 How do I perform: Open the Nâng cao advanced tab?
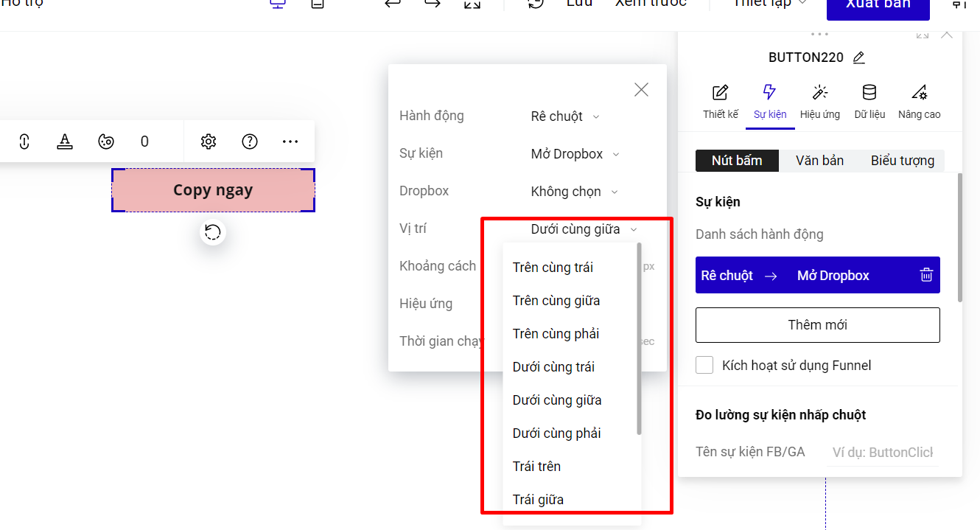(919, 101)
